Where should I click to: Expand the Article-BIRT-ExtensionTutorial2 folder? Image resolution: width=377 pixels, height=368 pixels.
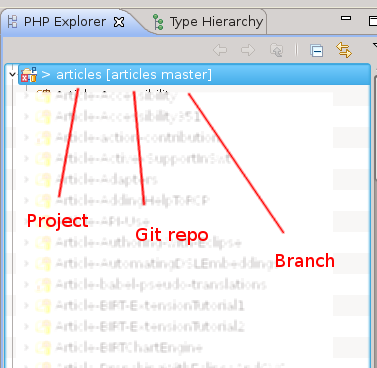coord(27,326)
